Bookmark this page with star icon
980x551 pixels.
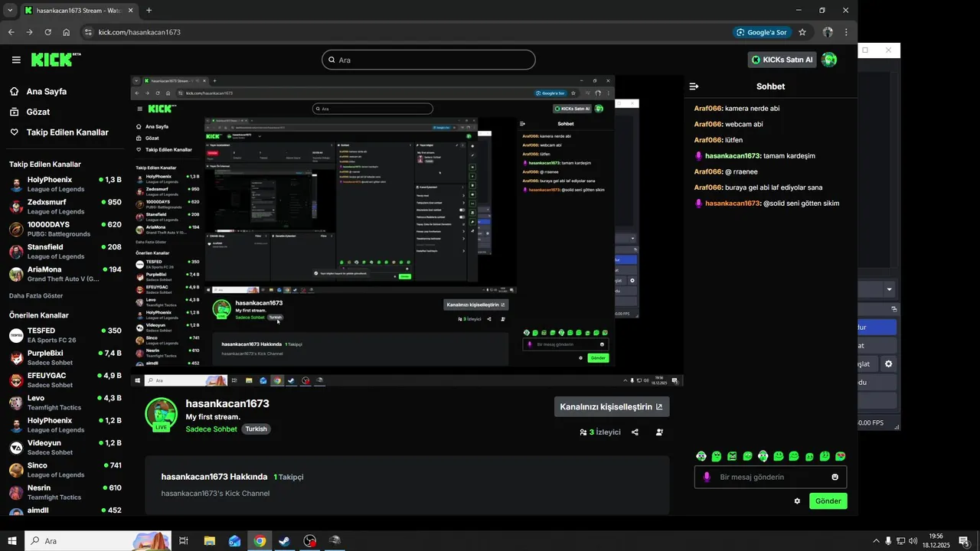802,32
